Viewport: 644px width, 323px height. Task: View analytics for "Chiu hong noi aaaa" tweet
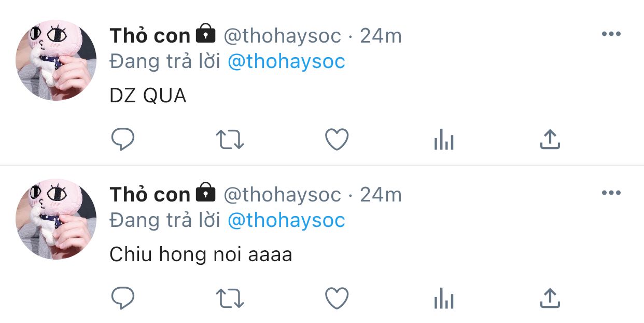click(x=444, y=299)
